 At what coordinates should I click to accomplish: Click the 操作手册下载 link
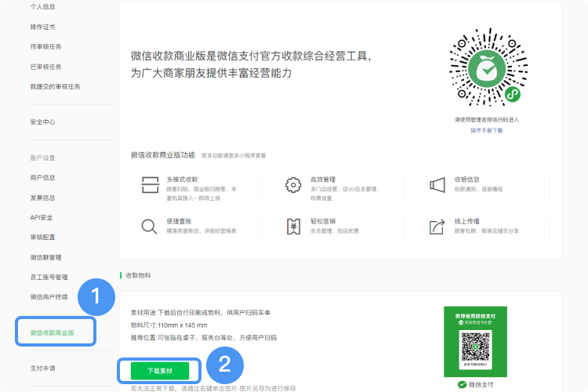click(x=487, y=131)
